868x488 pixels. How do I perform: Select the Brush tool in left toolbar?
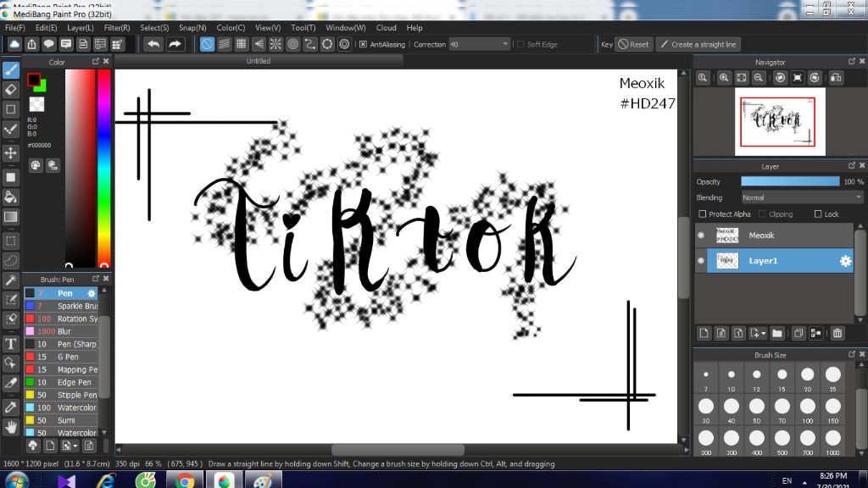tap(10, 69)
